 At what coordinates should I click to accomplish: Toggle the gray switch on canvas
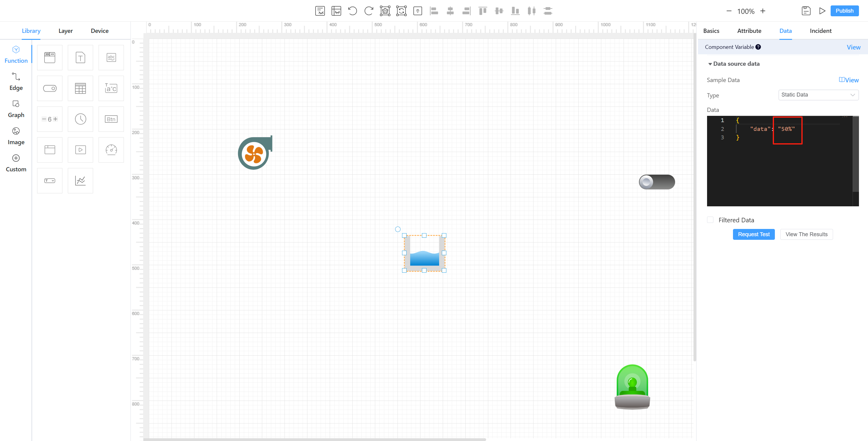[657, 182]
